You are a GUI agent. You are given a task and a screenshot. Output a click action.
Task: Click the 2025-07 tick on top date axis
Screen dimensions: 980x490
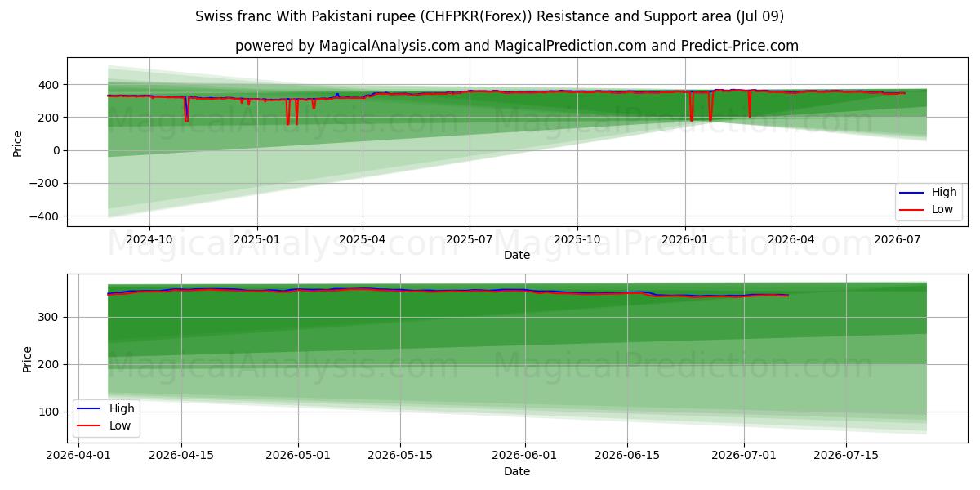coord(470,238)
